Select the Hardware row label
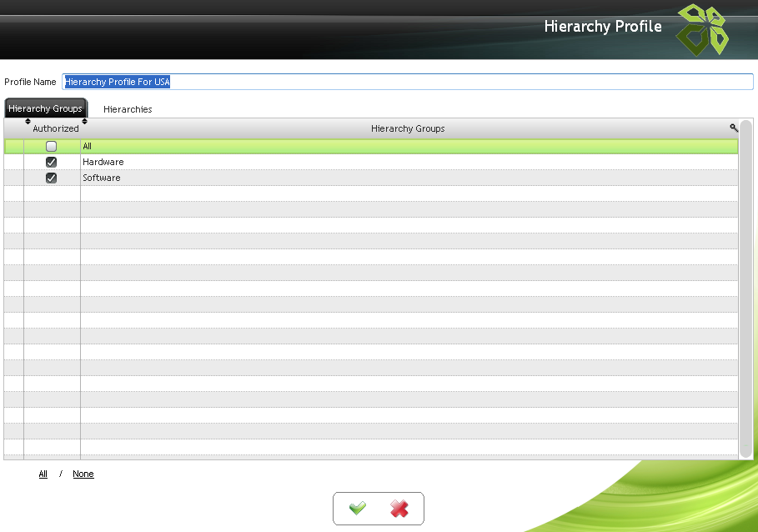 click(x=103, y=162)
